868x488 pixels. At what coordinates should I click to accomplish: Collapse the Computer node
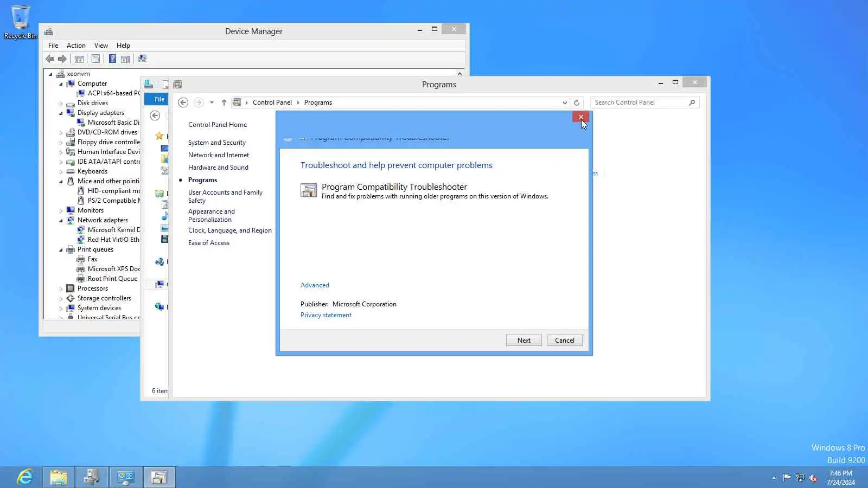(x=61, y=84)
